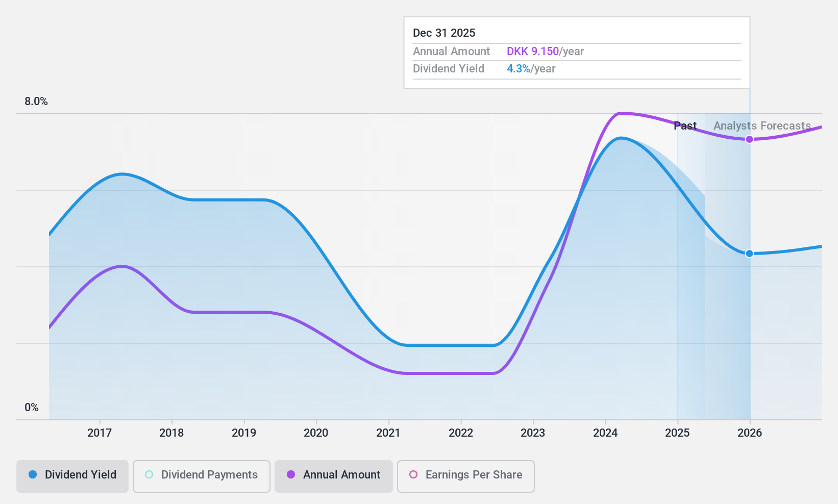Toggle the Dividend Payments series
Image resolution: width=838 pixels, height=504 pixels.
[x=202, y=476]
